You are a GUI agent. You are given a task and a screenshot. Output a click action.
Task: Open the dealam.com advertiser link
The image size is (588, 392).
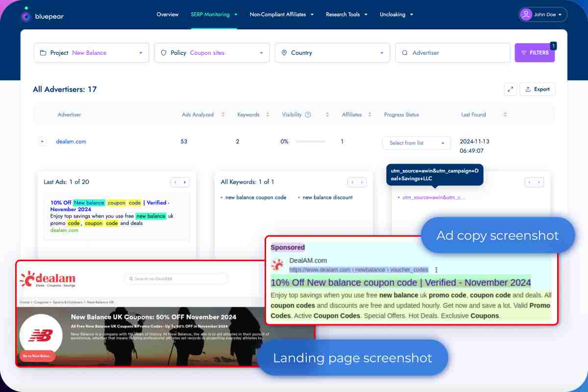71,142
